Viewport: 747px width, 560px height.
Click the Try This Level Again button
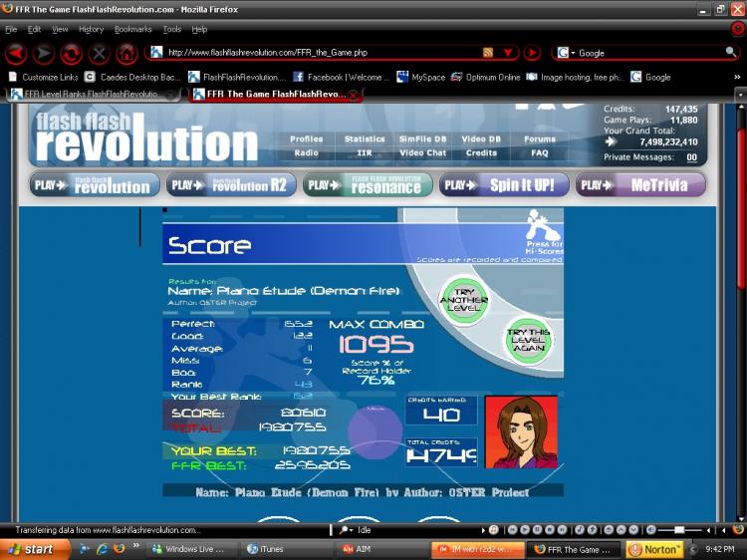coord(528,340)
